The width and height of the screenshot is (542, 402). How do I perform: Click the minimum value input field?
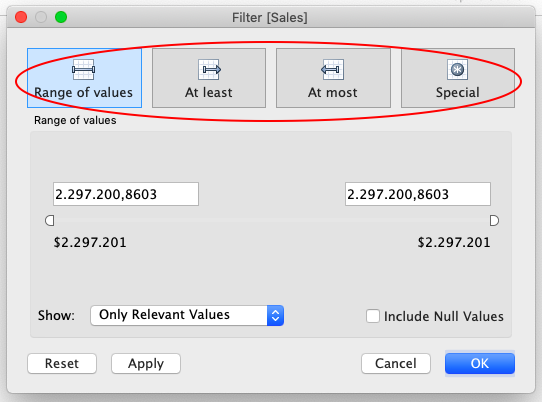[x=126, y=194]
